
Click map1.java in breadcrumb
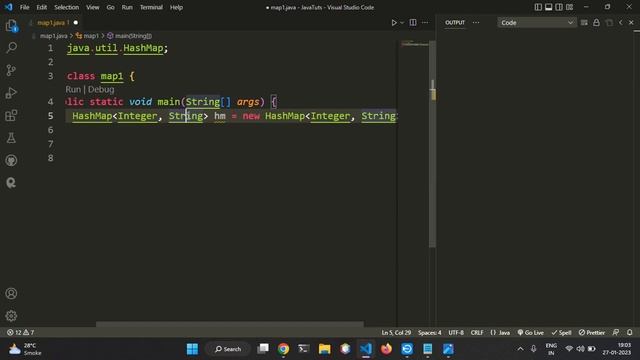(53, 36)
